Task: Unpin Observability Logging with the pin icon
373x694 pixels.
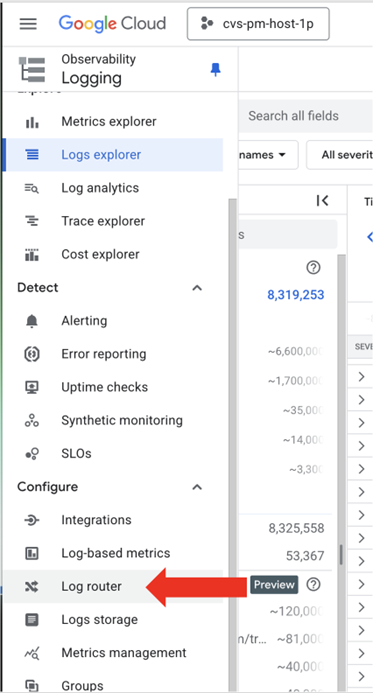Action: [215, 69]
